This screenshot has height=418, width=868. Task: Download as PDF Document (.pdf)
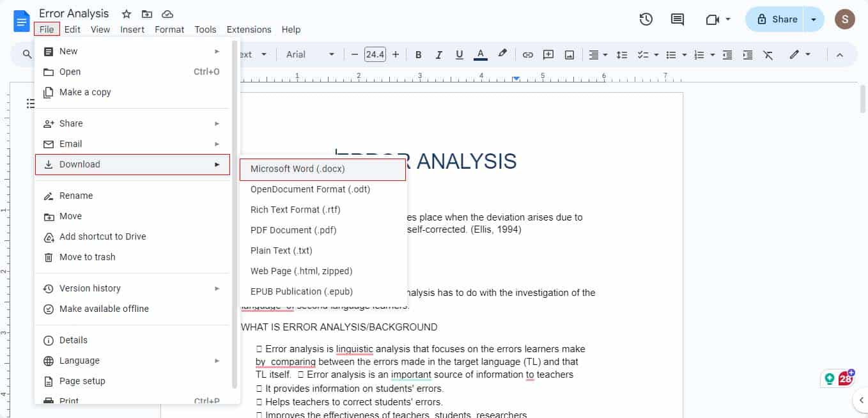pyautogui.click(x=323, y=230)
